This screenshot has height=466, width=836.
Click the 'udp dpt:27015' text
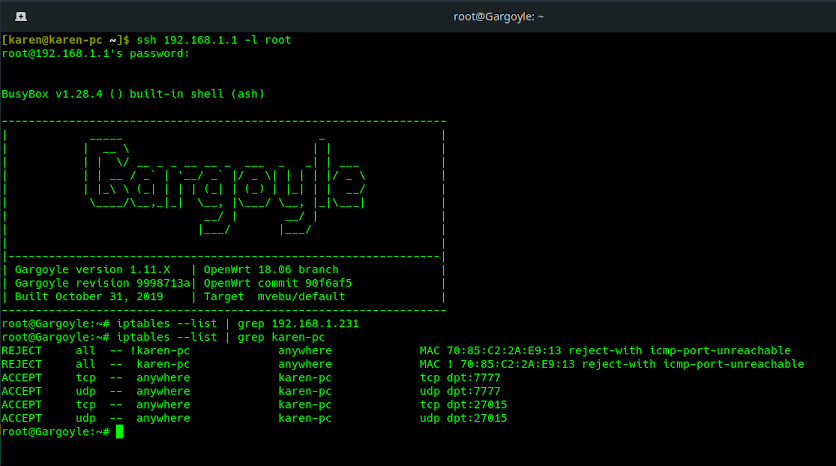(463, 418)
